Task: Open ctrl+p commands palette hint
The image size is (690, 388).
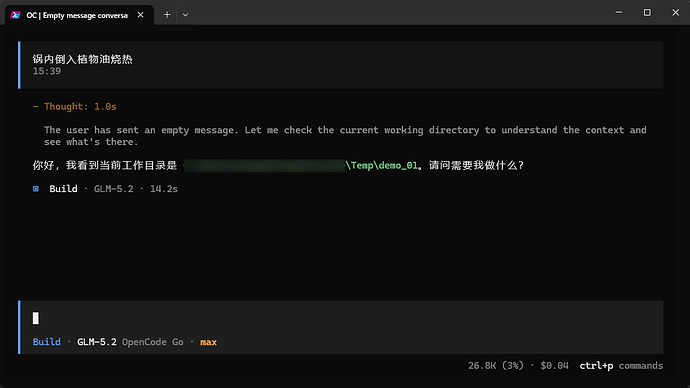Action: [x=621, y=366]
